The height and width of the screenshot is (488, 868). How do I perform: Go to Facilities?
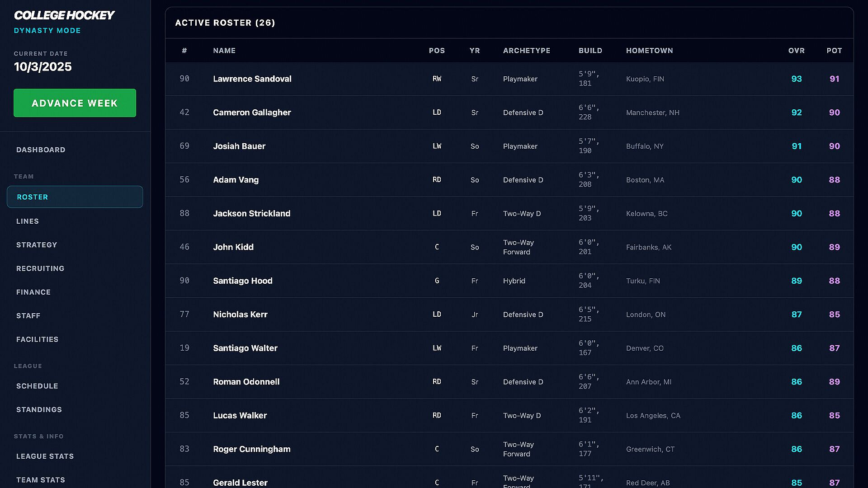[x=37, y=339]
